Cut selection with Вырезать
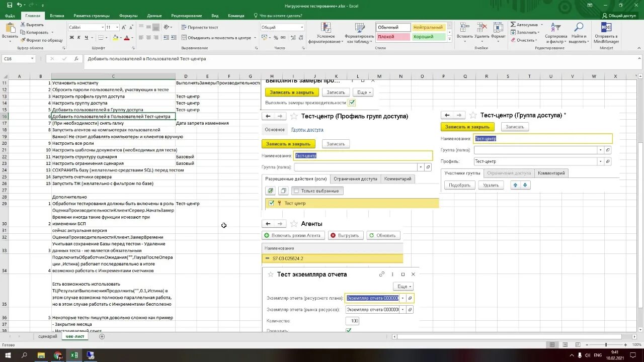The height and width of the screenshot is (362, 644). 32,25
